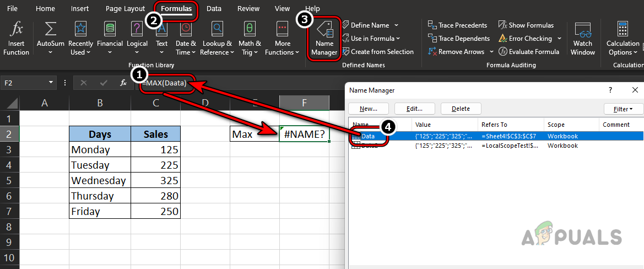644x269 pixels.
Task: Open Lookup & Reference functions library
Action: click(x=217, y=38)
